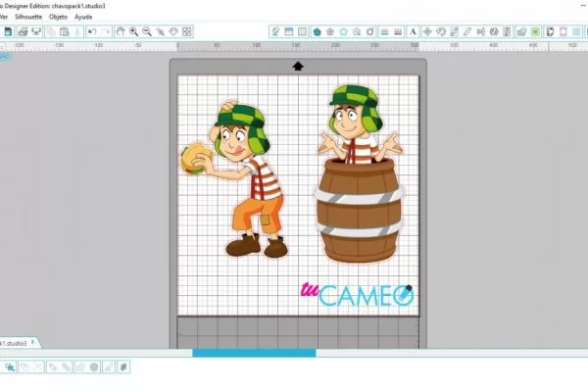Open the Rotate panel icon
This screenshot has width=588, height=392.
[441, 31]
